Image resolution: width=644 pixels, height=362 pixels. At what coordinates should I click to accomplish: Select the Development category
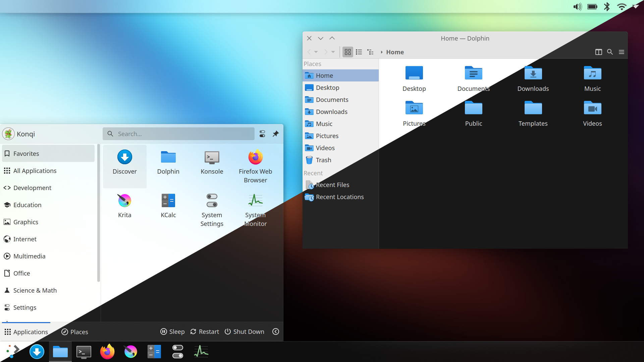48,188
